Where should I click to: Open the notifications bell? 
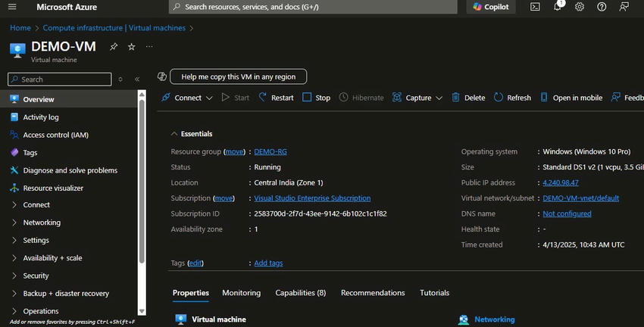(x=558, y=7)
